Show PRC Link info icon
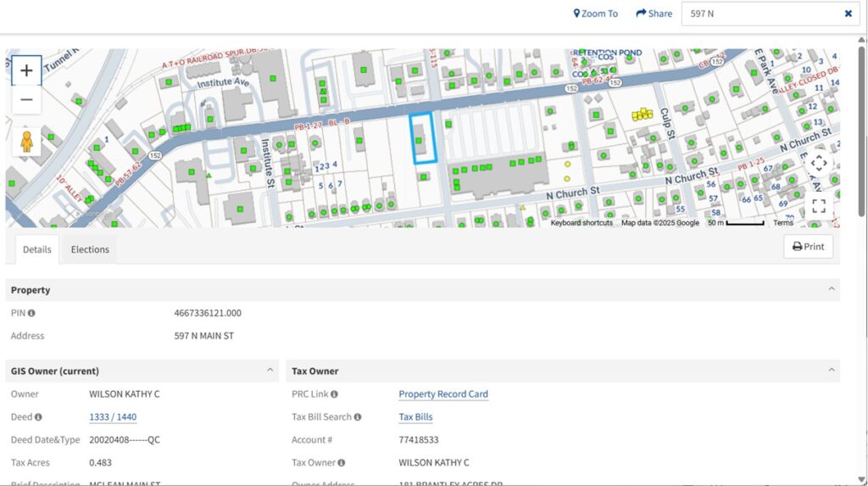Viewport: 868px width, 486px height. (x=334, y=394)
